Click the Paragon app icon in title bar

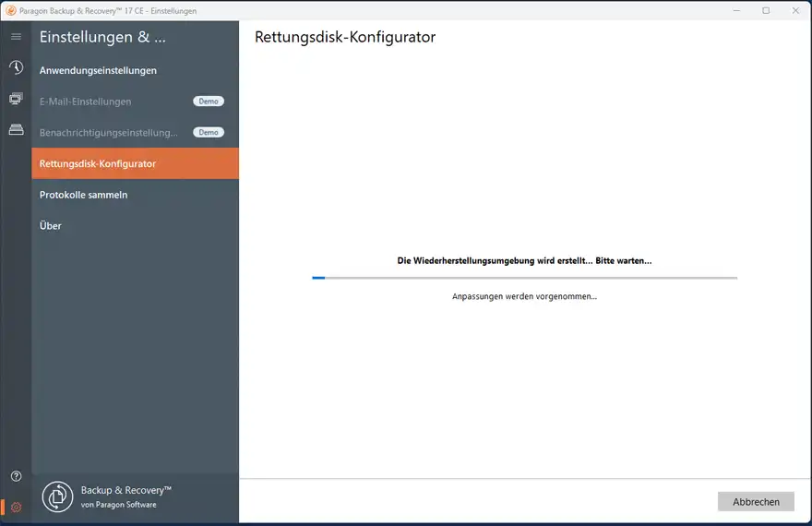(10, 11)
